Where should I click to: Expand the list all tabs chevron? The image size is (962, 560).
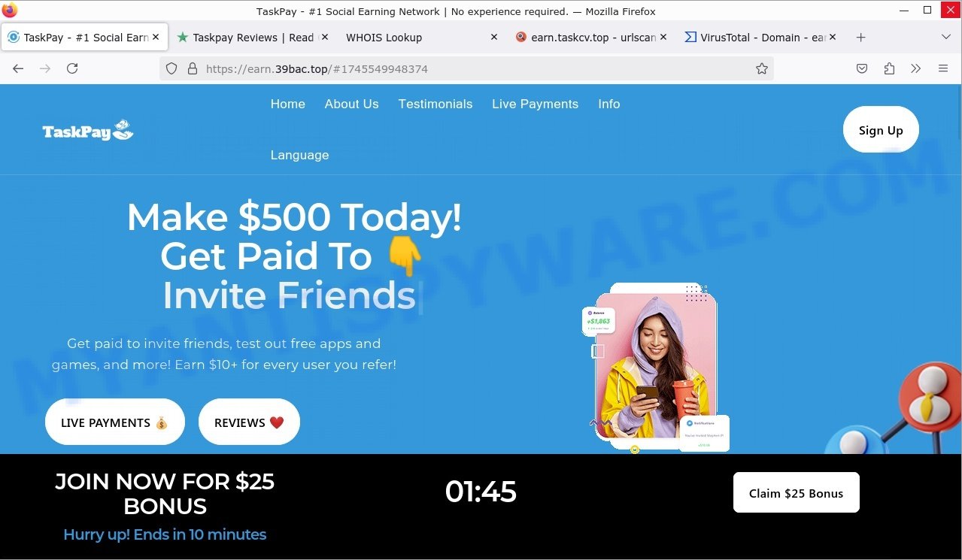946,37
